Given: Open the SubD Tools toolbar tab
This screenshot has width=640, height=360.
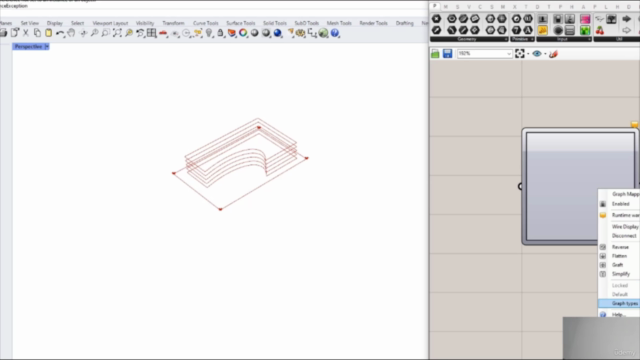Looking at the screenshot, I should click(x=307, y=23).
